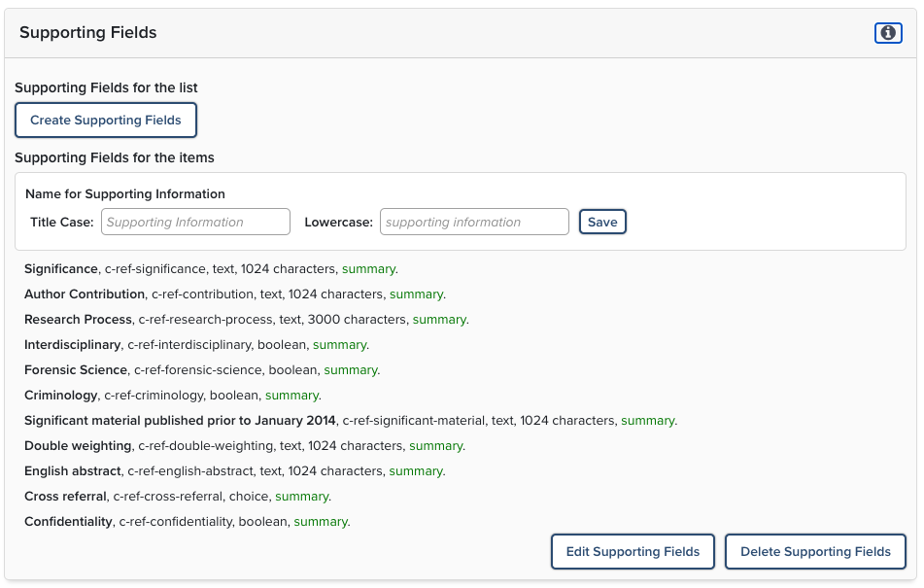The image size is (924, 588).
Task: Open the English abstract summary link
Action: point(416,471)
